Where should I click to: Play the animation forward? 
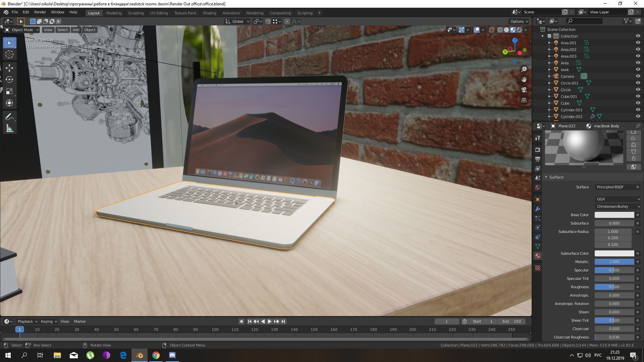pyautogui.click(x=269, y=321)
